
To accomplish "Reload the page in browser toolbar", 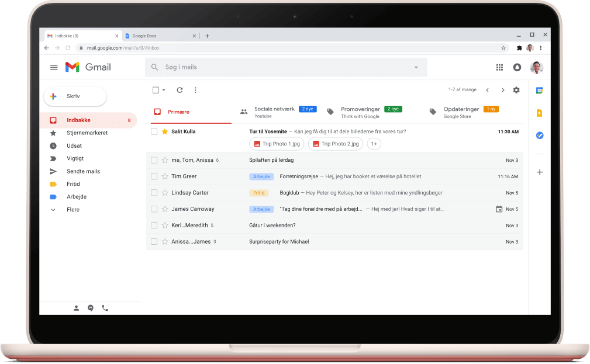I will [68, 48].
